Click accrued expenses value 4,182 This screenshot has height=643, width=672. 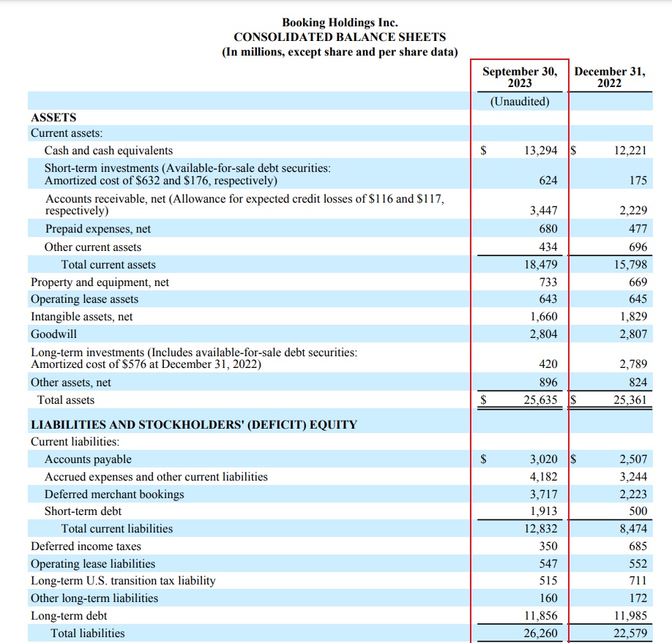(x=543, y=477)
